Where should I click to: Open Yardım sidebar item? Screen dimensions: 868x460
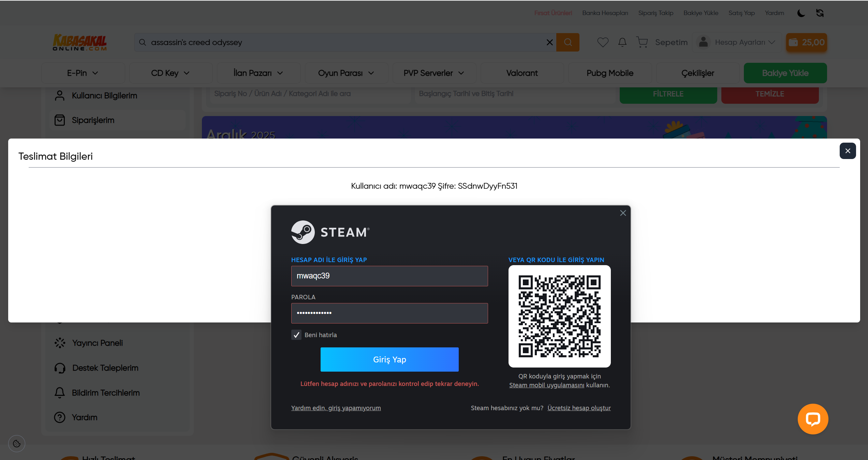[x=118, y=417]
